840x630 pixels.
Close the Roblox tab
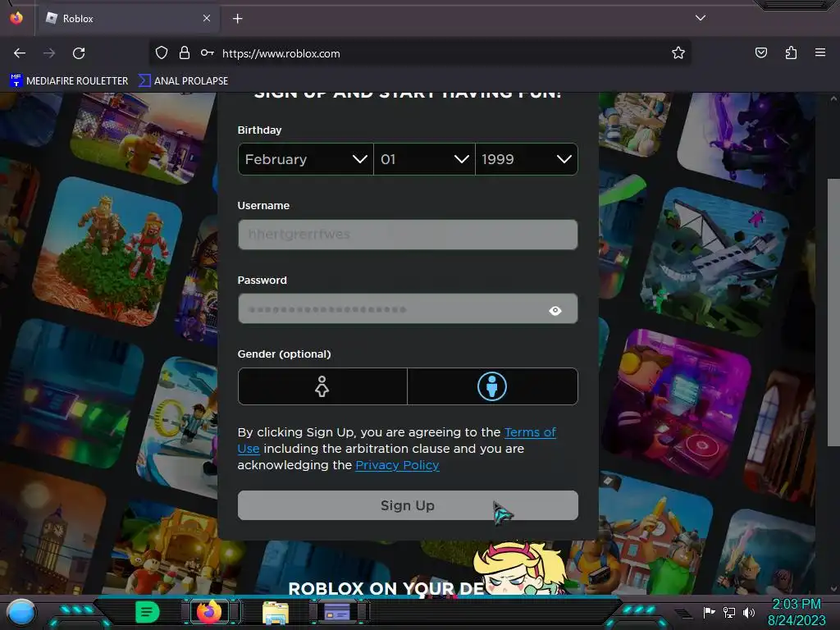(207, 18)
